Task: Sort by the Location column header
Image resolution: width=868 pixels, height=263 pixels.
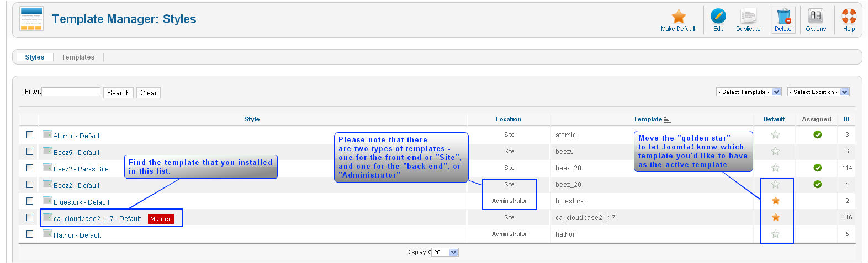Action: (508, 119)
